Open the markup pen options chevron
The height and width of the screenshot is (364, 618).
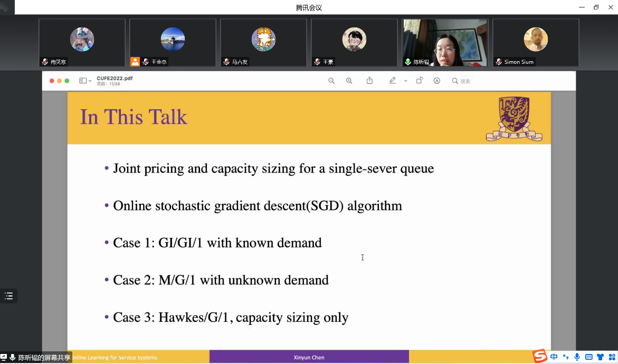point(405,81)
